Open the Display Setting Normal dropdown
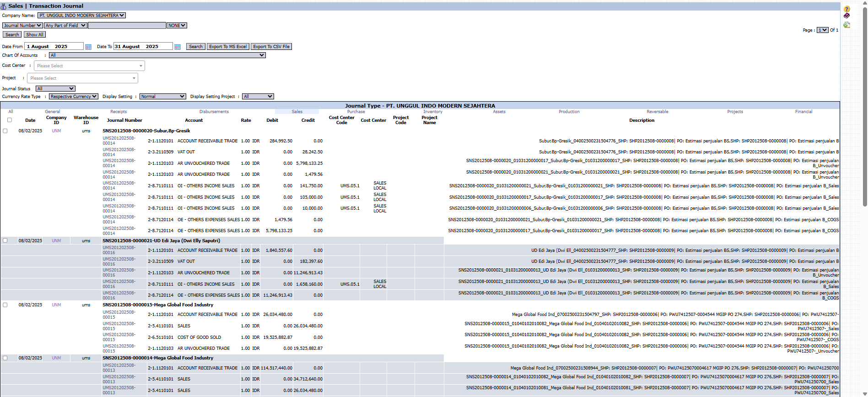868x397 pixels. coord(162,97)
